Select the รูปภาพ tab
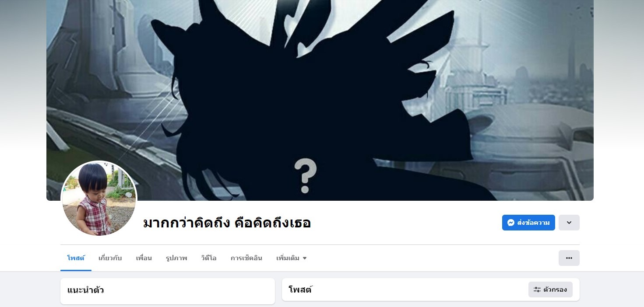This screenshot has height=307, width=644. tap(176, 258)
